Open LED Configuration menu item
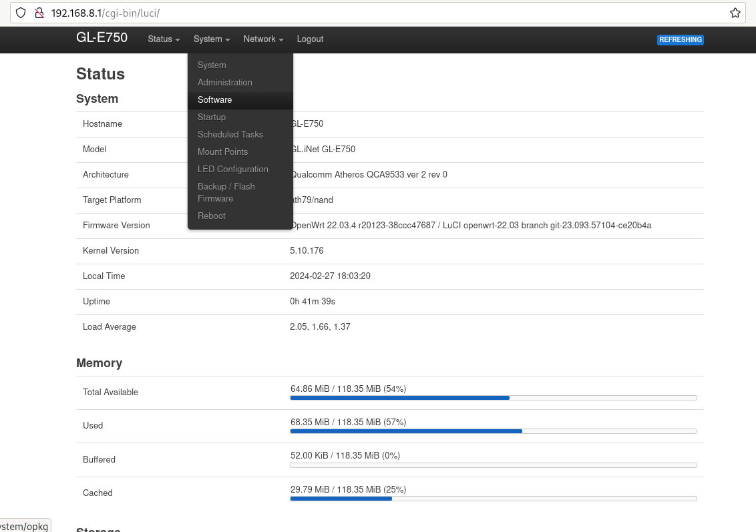This screenshot has height=532, width=756. 233,170
